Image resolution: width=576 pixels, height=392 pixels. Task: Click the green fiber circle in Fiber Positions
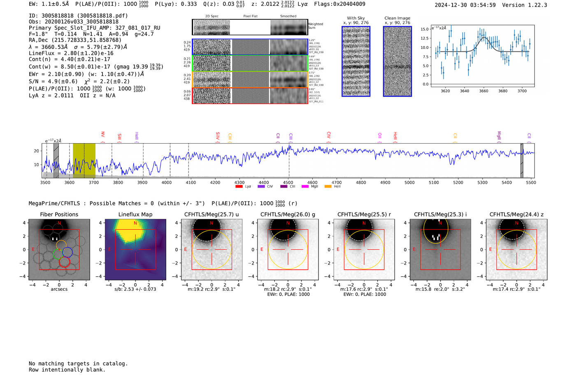pos(58,253)
